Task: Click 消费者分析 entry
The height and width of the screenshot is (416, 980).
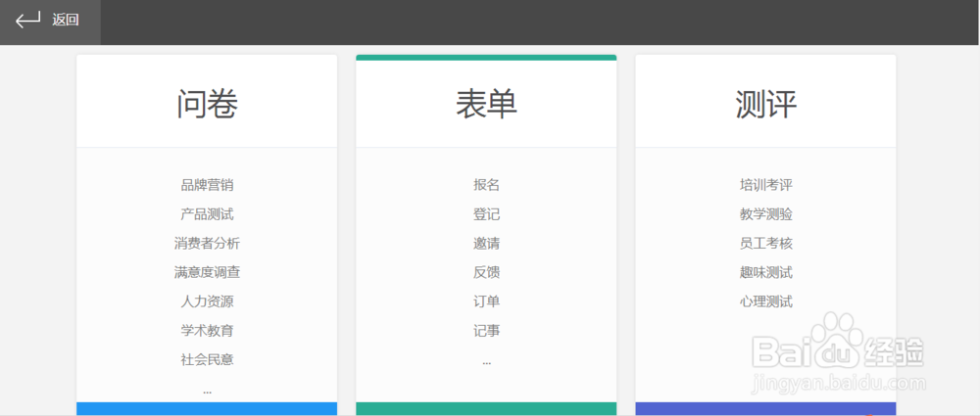Action: coord(207,243)
